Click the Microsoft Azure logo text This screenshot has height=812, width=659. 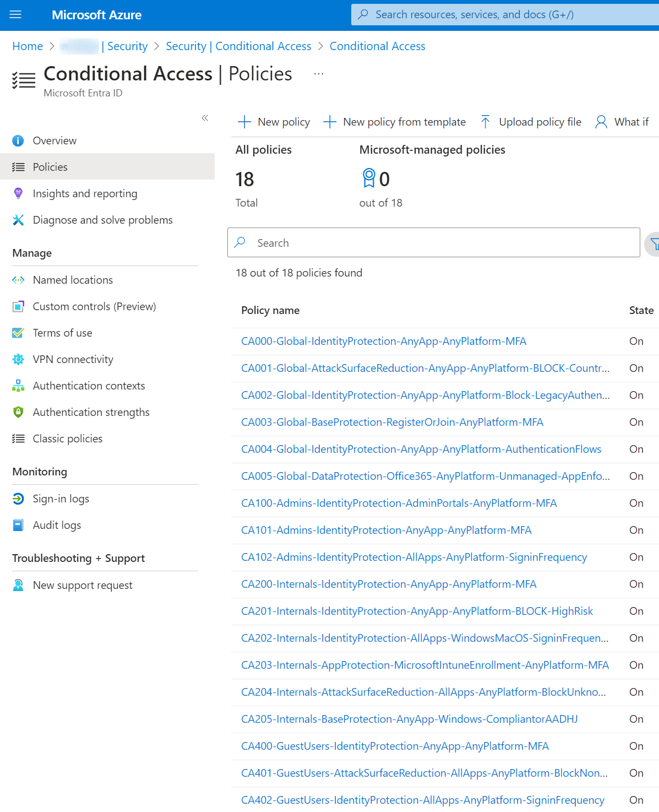point(97,15)
